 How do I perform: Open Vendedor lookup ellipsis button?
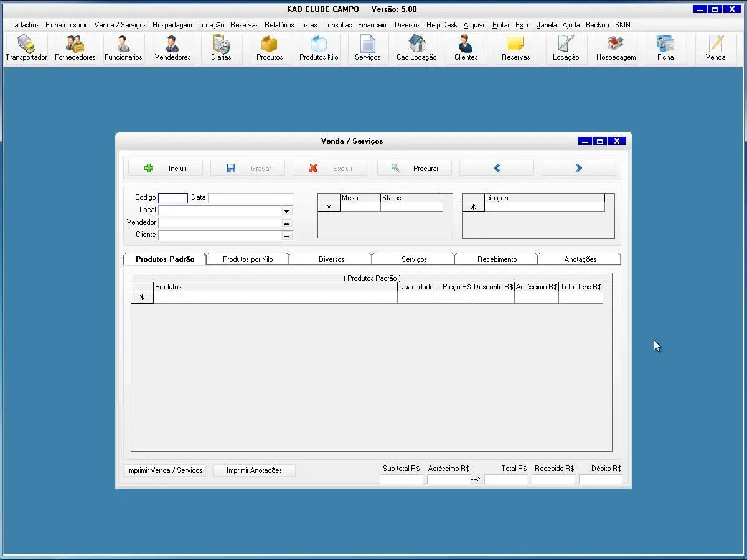(x=287, y=223)
